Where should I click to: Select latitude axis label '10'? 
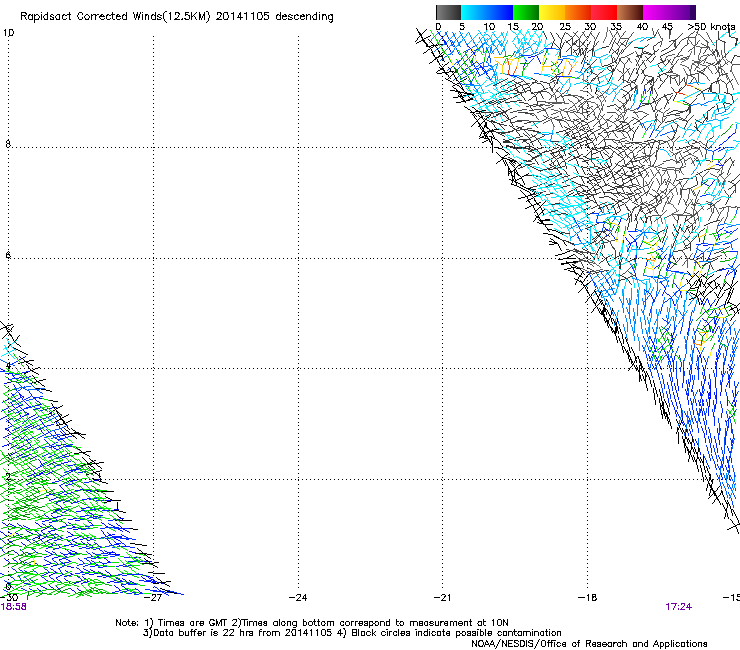[x=8, y=33]
